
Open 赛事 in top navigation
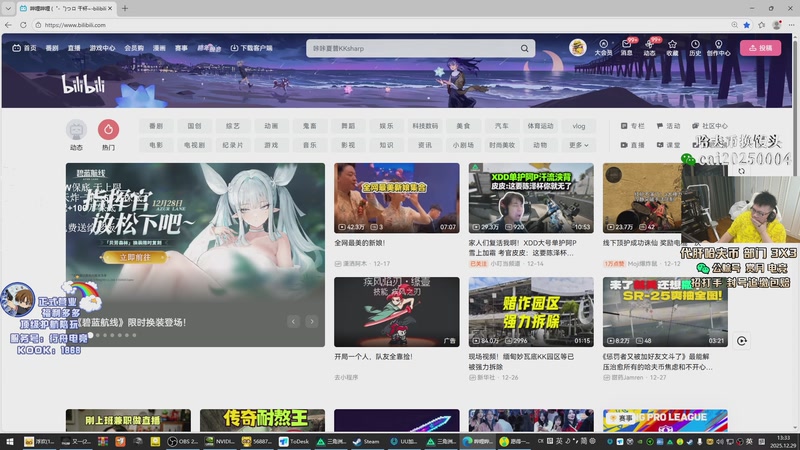point(181,48)
